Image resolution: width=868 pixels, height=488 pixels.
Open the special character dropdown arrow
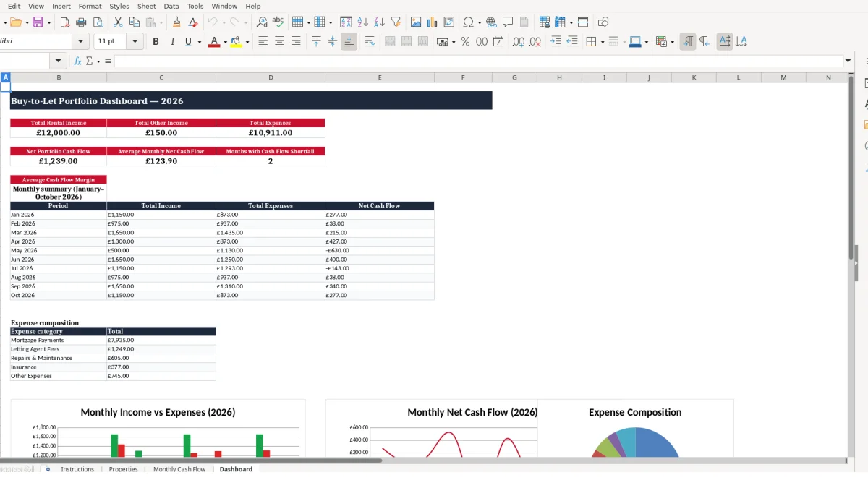[480, 22]
